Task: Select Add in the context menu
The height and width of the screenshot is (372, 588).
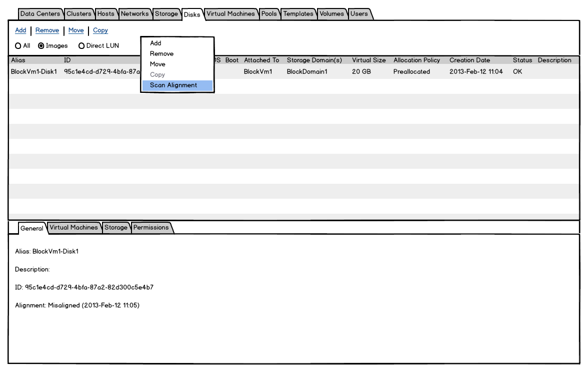Action: point(155,43)
